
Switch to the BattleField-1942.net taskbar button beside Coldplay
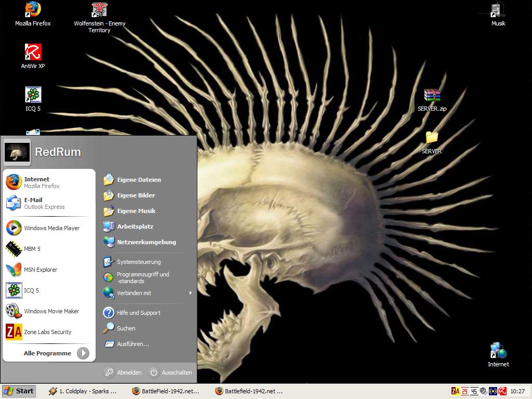[x=166, y=391]
